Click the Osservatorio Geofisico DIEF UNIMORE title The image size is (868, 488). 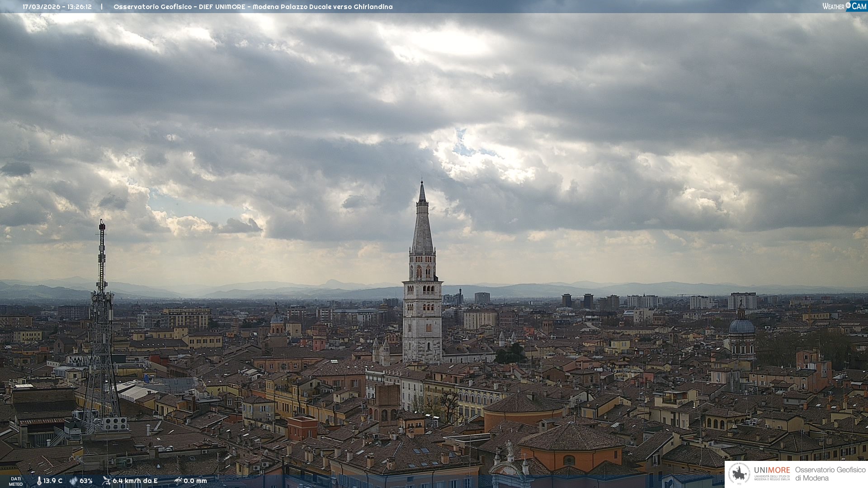pos(253,7)
